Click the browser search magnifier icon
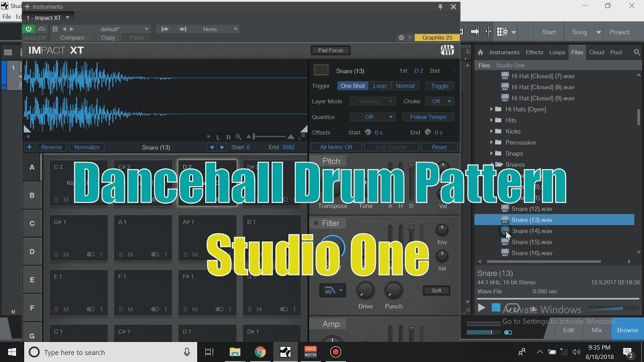The height and width of the screenshot is (362, 644). [x=636, y=52]
